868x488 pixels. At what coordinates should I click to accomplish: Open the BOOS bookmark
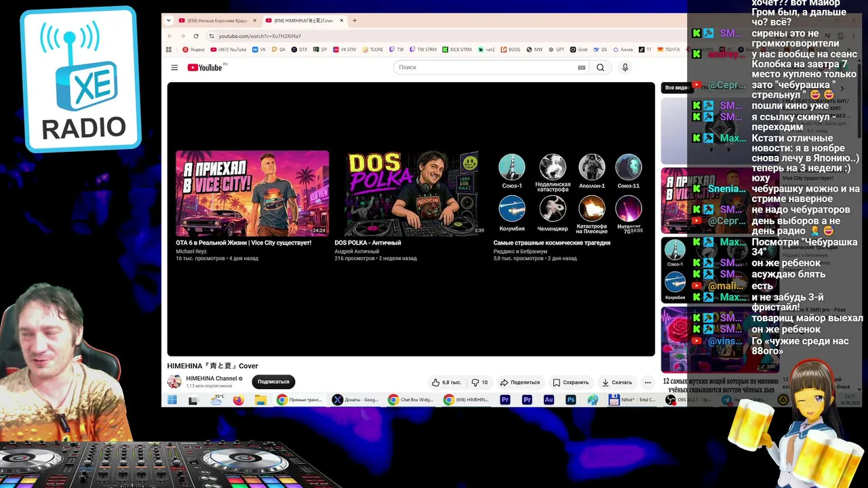click(511, 49)
